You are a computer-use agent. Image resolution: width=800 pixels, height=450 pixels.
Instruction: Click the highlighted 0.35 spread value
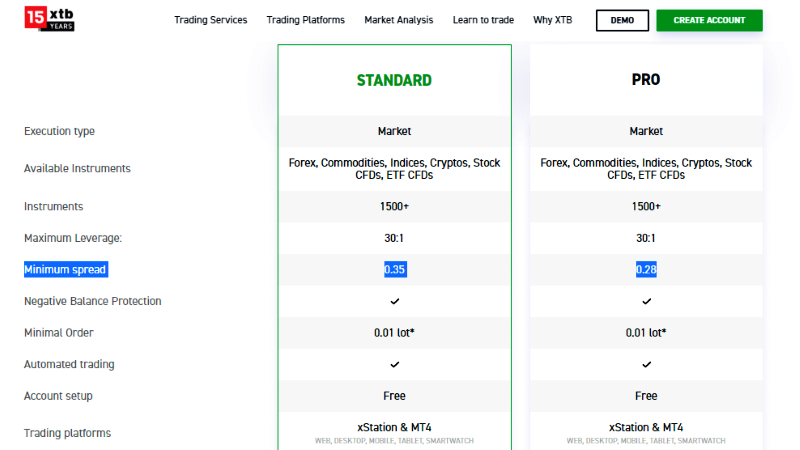[x=395, y=269]
